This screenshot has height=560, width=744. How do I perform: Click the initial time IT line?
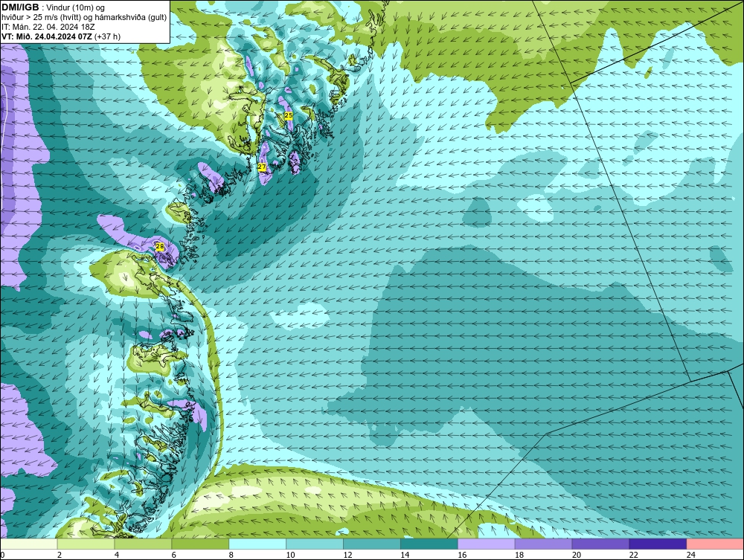[48, 27]
